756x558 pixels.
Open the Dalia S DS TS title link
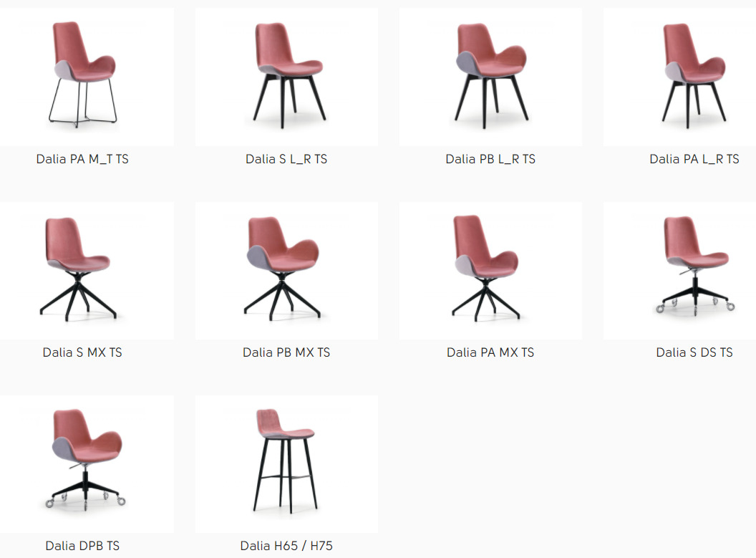tap(694, 352)
